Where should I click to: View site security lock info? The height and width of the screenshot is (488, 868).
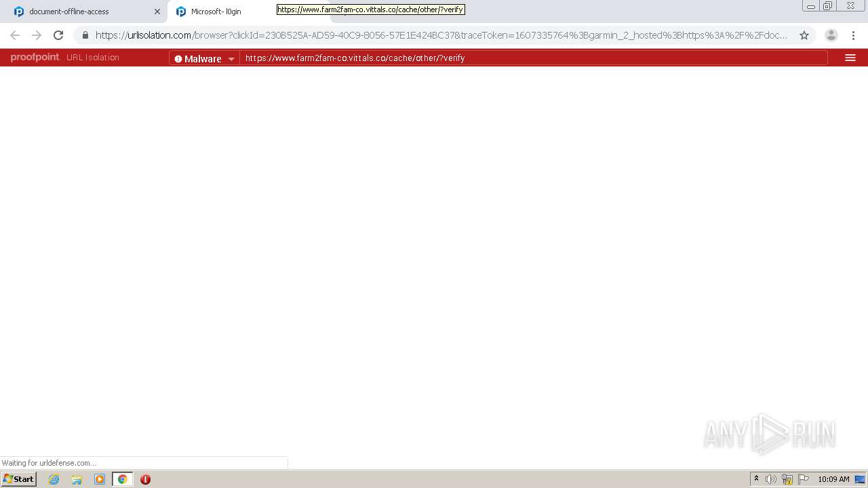pyautogui.click(x=85, y=35)
